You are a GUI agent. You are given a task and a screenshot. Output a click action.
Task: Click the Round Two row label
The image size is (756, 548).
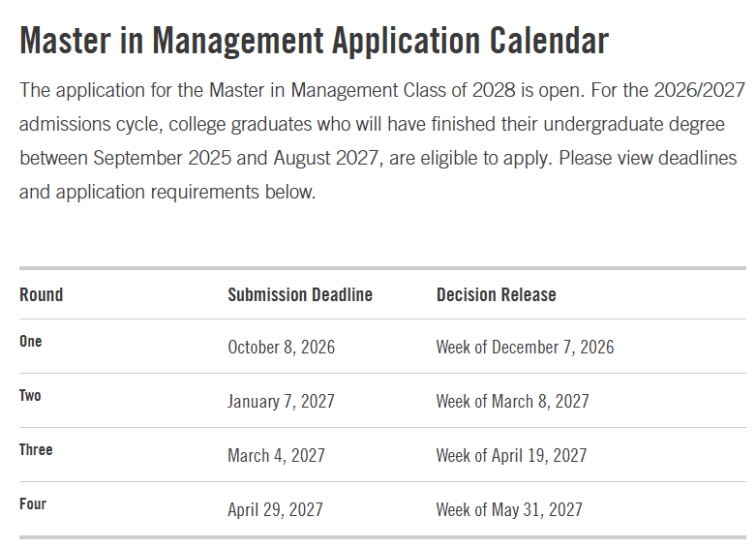(30, 395)
